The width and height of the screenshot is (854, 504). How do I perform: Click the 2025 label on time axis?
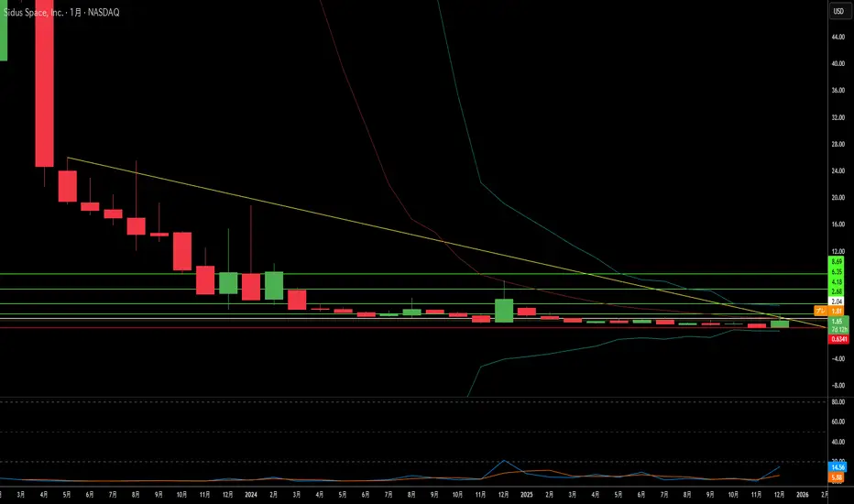point(527,495)
